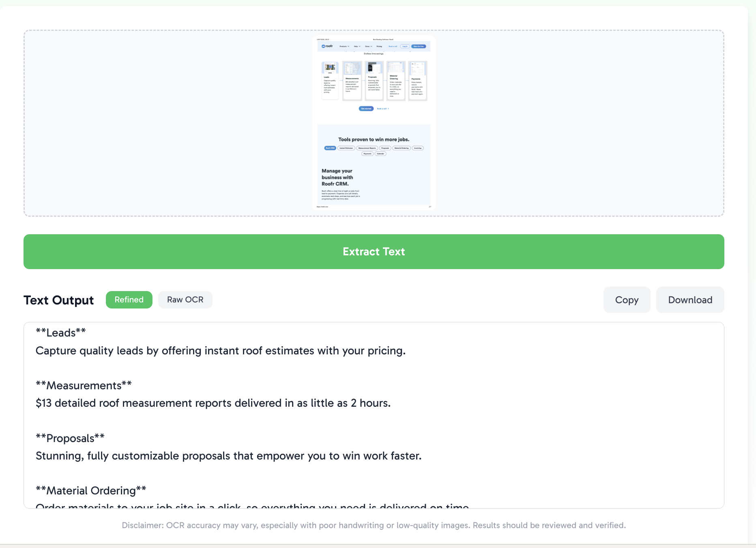Copy the extracted text output
756x548 pixels.
coord(627,300)
